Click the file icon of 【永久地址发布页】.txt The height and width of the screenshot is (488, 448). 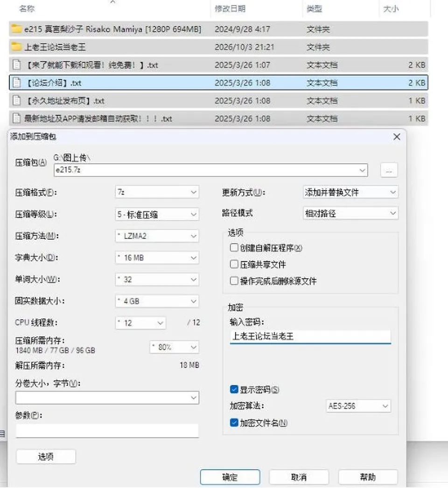coord(16,100)
